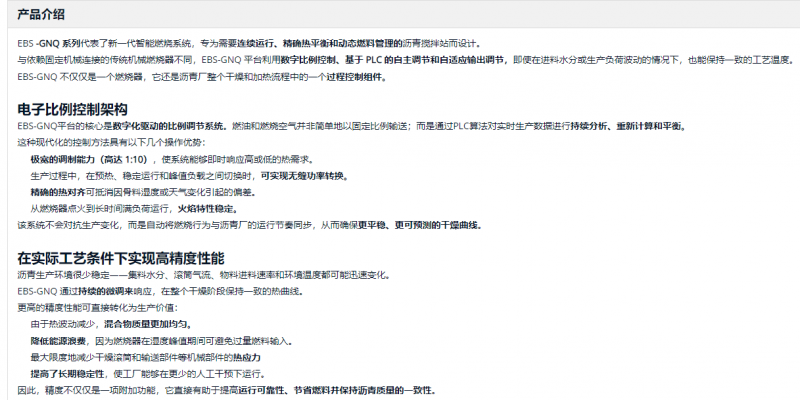This screenshot has height=400, width=800.
Task: Select heading 在实际工艺条件下实现高精度性能
Action: [x=121, y=259]
